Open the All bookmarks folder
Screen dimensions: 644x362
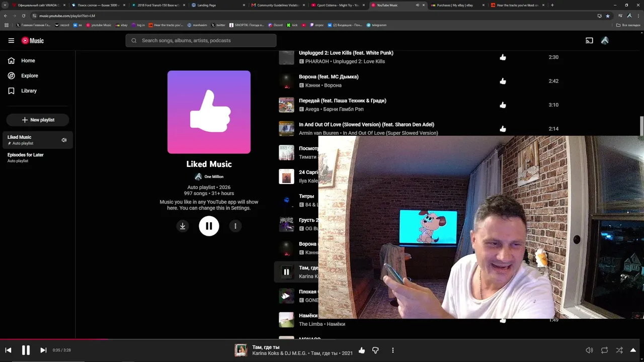628,25
